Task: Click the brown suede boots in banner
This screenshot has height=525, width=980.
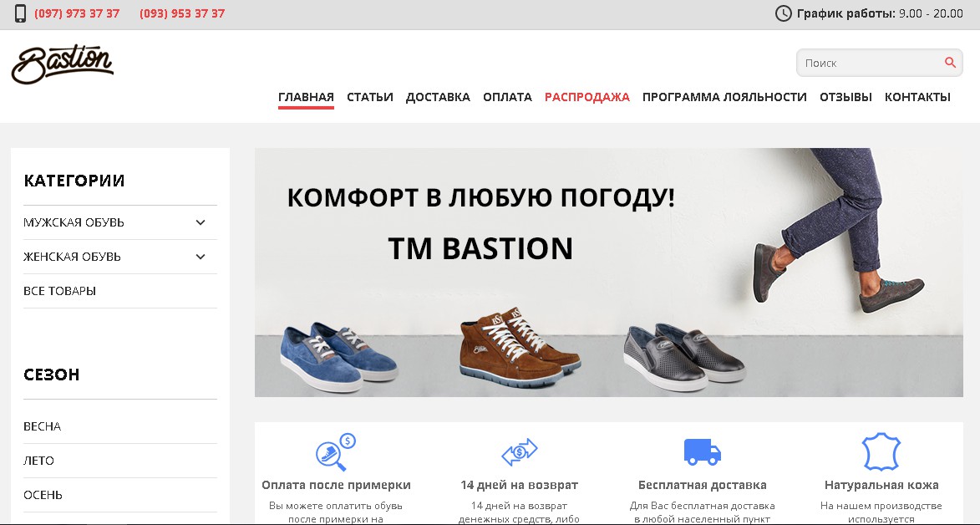Action: click(520, 345)
